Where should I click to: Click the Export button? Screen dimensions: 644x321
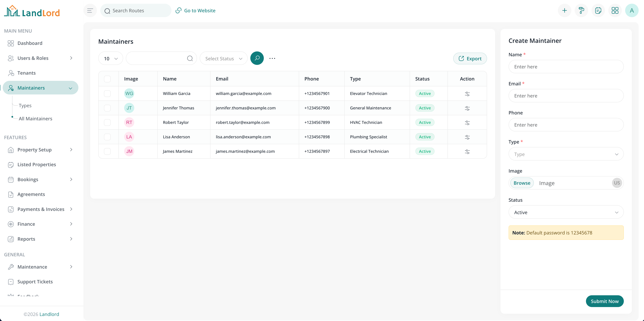470,58
